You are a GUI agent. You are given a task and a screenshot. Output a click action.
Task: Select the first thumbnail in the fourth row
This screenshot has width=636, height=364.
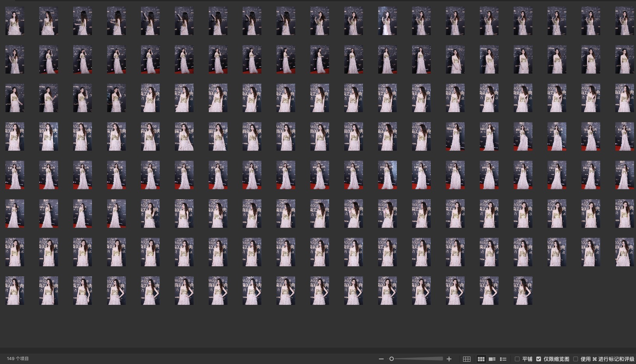coord(15,137)
